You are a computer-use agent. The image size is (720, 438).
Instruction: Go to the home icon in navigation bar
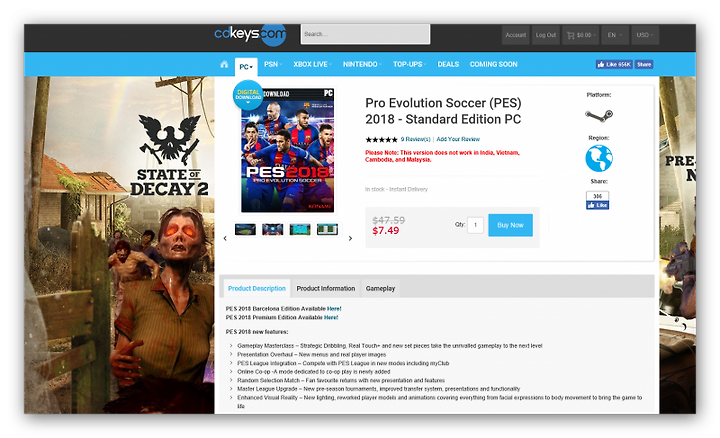coord(224,64)
